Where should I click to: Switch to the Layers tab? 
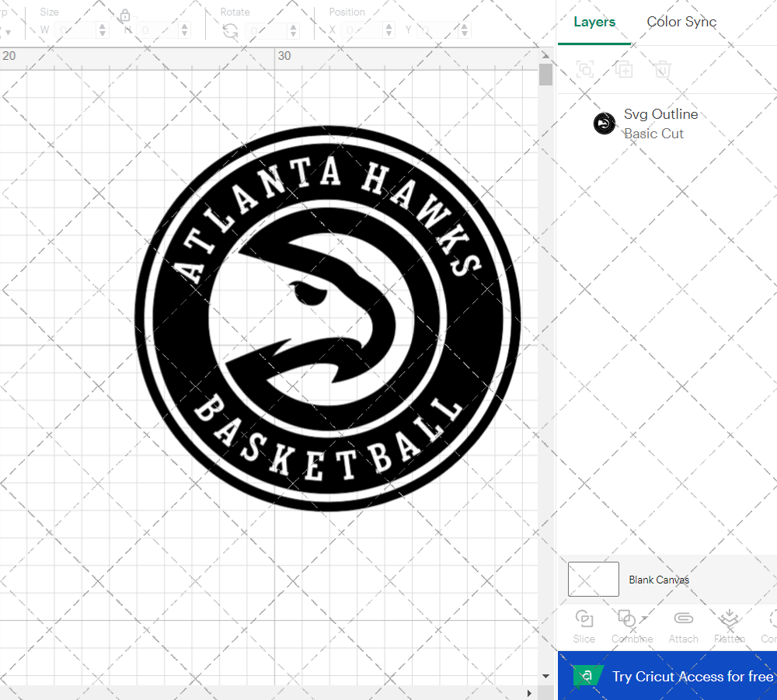tap(593, 23)
